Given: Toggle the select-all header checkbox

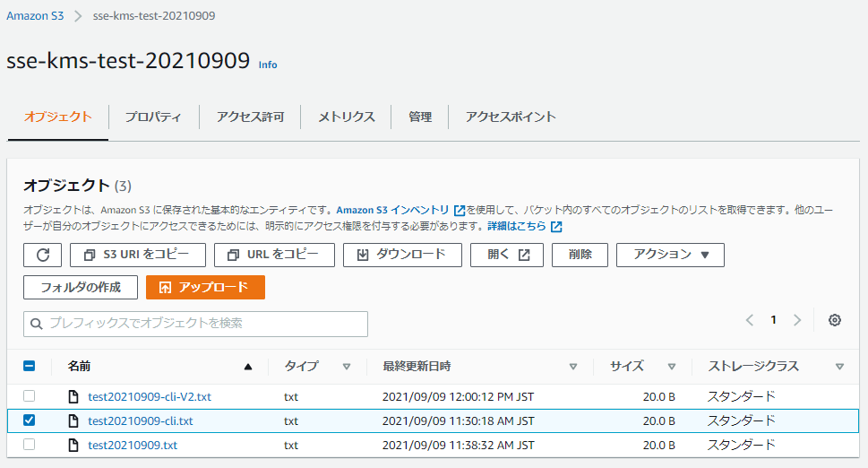Looking at the screenshot, I should [x=30, y=366].
